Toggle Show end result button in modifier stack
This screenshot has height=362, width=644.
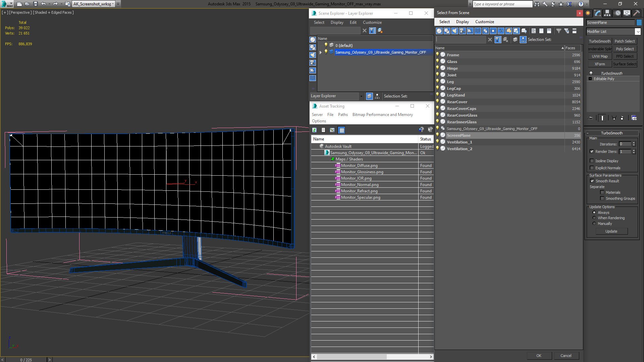[602, 118]
